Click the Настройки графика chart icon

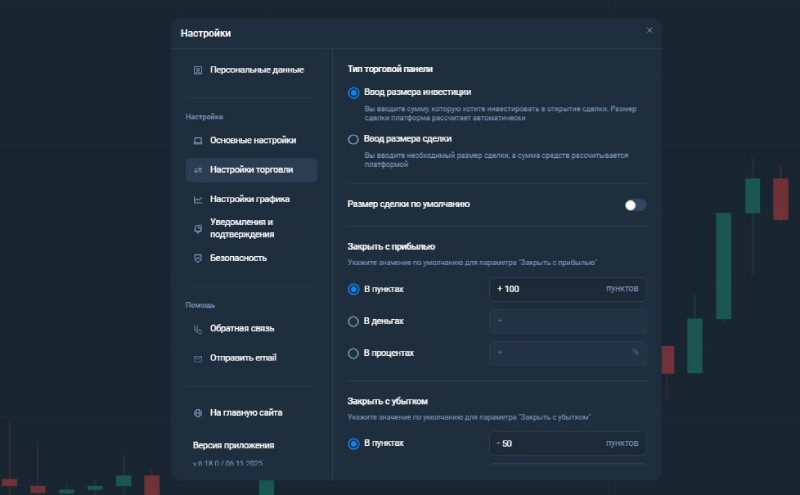198,199
